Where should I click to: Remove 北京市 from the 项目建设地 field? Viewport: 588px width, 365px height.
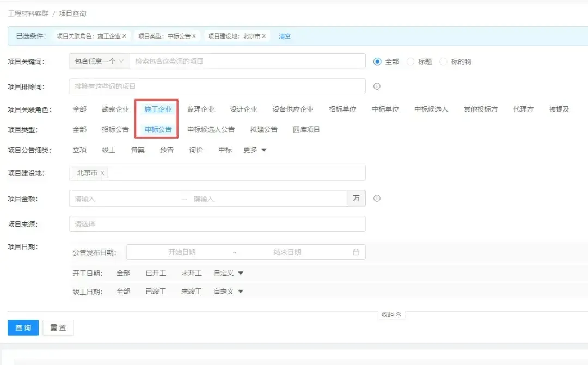coord(102,173)
